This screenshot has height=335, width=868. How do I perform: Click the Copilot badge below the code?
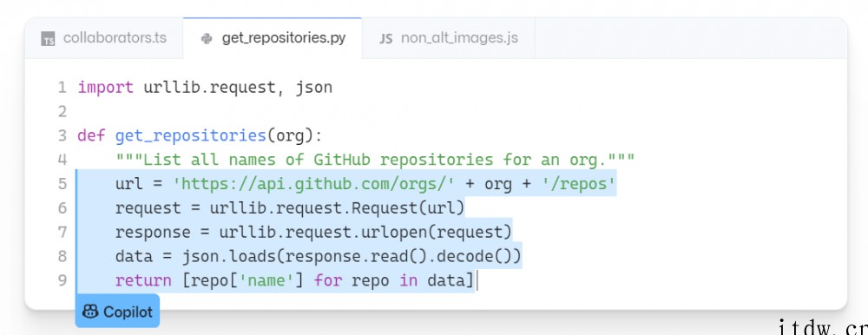[117, 312]
